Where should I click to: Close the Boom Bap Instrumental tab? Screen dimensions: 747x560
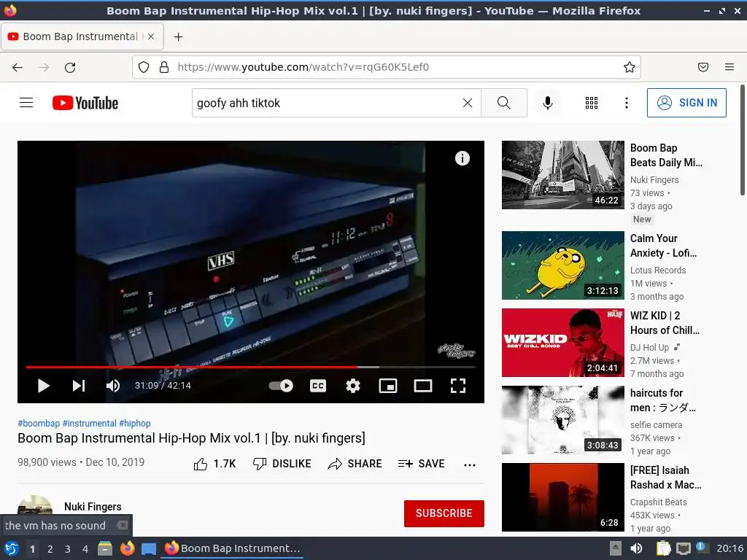151,36
